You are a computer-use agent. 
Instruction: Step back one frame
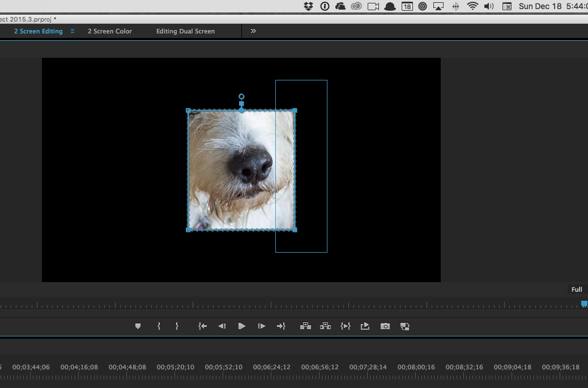point(222,326)
